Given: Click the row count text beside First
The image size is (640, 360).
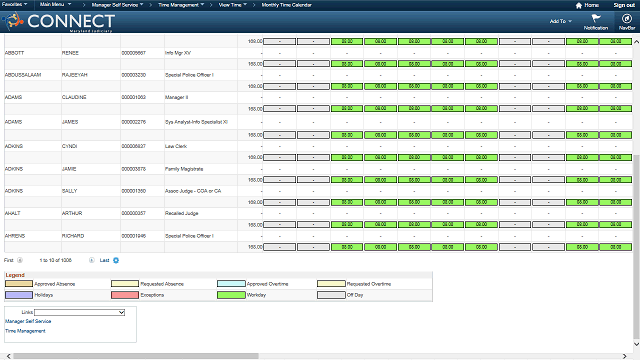Looking at the screenshot, I should pyautogui.click(x=56, y=260).
